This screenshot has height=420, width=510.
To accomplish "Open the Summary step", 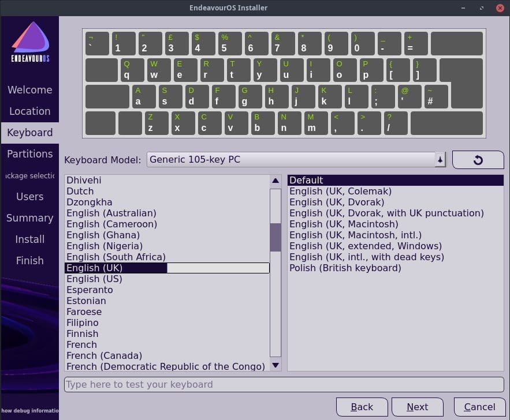I will 30,218.
